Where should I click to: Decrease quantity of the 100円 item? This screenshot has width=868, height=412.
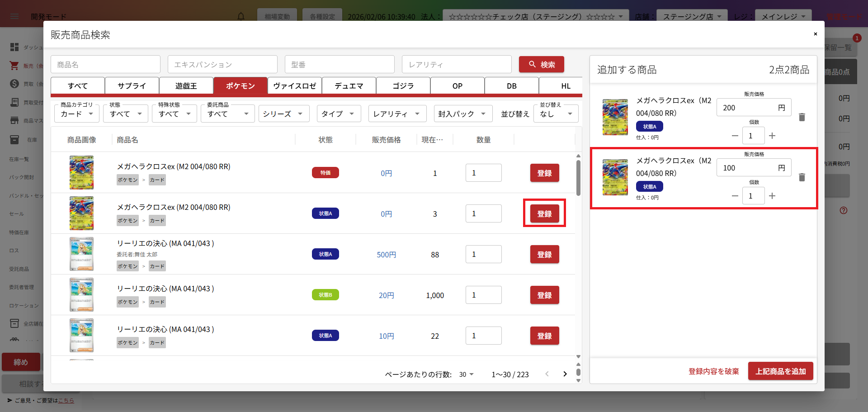click(735, 196)
